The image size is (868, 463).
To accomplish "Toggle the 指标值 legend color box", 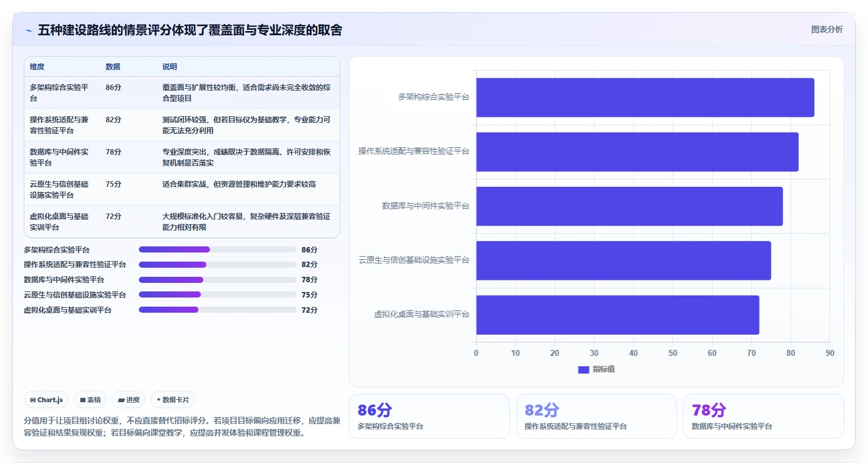I will [583, 369].
